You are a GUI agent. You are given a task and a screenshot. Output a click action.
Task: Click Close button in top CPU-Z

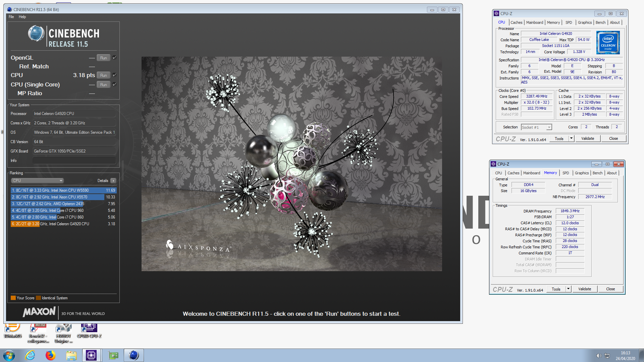click(x=613, y=139)
